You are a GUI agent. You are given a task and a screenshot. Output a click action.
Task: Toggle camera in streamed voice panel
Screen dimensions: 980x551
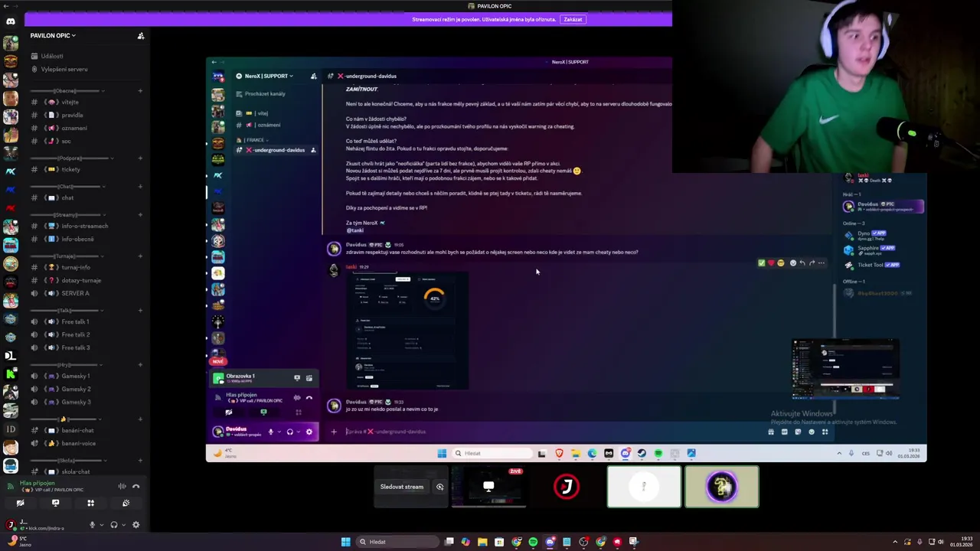click(228, 412)
